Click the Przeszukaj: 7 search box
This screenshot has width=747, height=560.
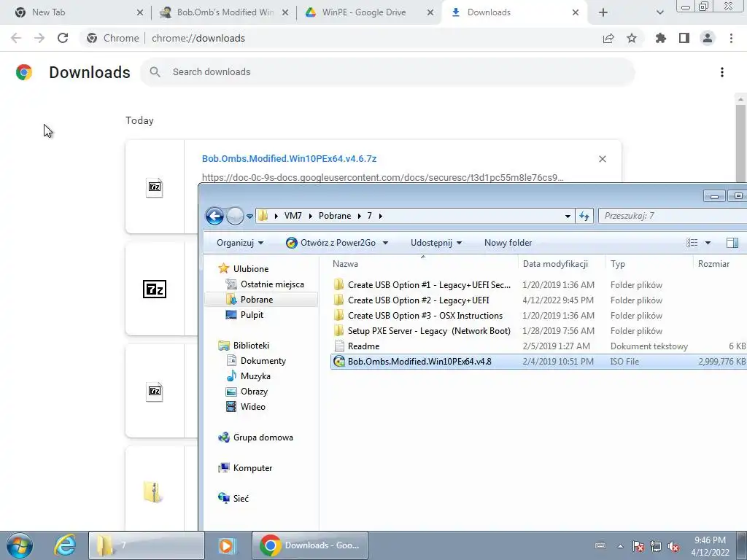[672, 216]
